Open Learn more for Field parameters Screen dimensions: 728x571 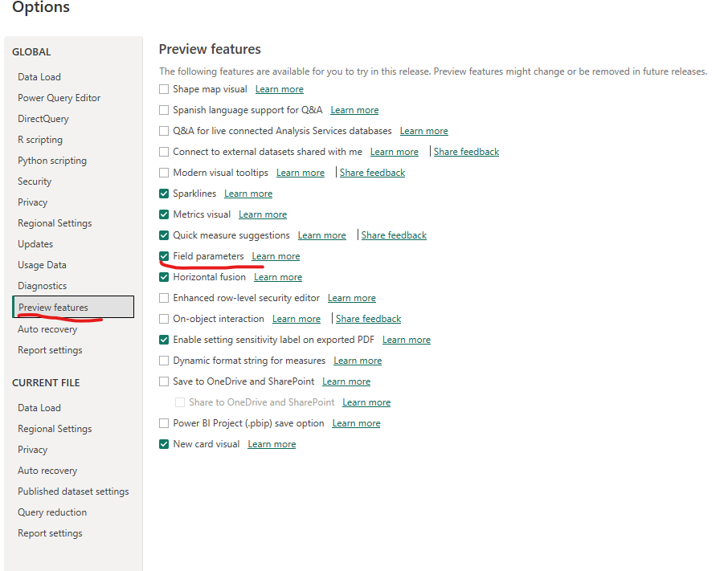276,256
